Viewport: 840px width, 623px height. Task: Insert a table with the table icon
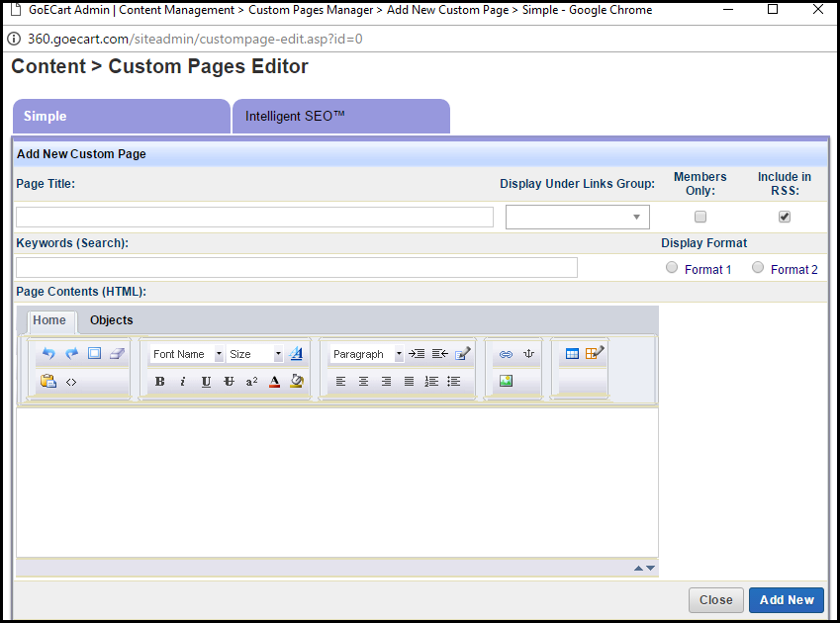[572, 353]
